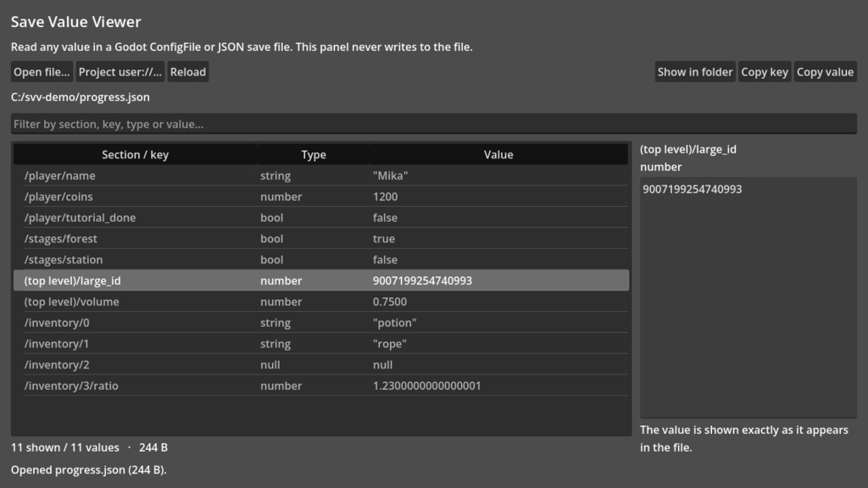Select the /player/coins row
868x488 pixels.
(321, 197)
